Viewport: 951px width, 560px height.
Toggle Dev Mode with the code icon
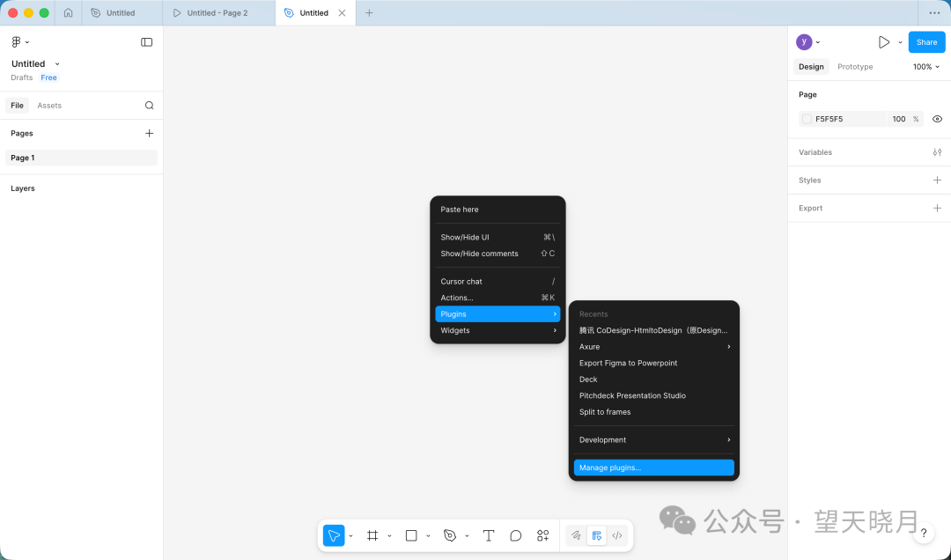coord(617,534)
